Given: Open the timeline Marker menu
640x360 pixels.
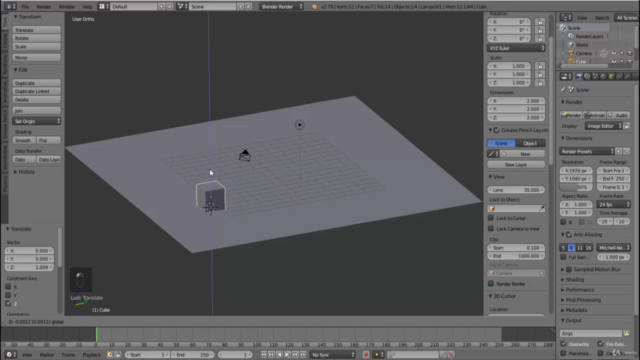Looking at the screenshot, I should 47,355.
